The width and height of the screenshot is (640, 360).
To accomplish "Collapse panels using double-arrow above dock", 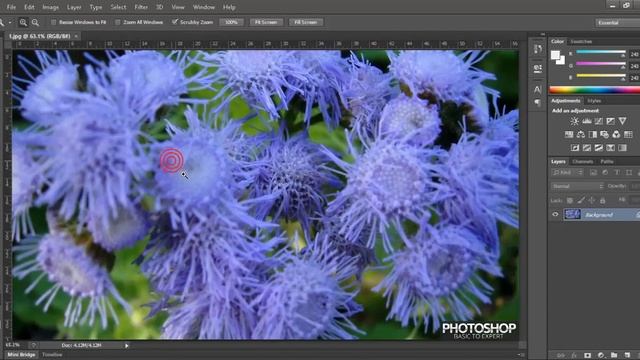I will click(542, 35).
